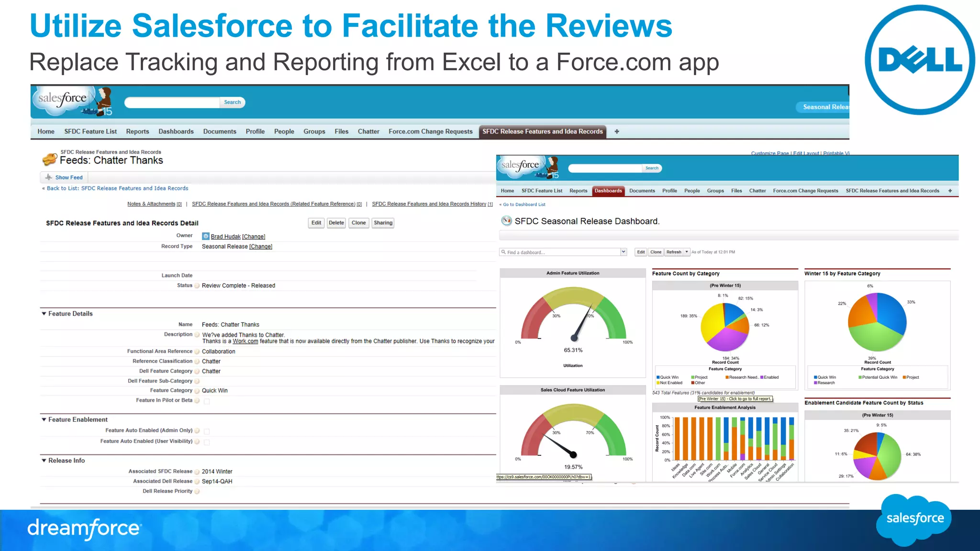Click the key-tag icon beside Feeds: Chatter Thanks

point(50,159)
